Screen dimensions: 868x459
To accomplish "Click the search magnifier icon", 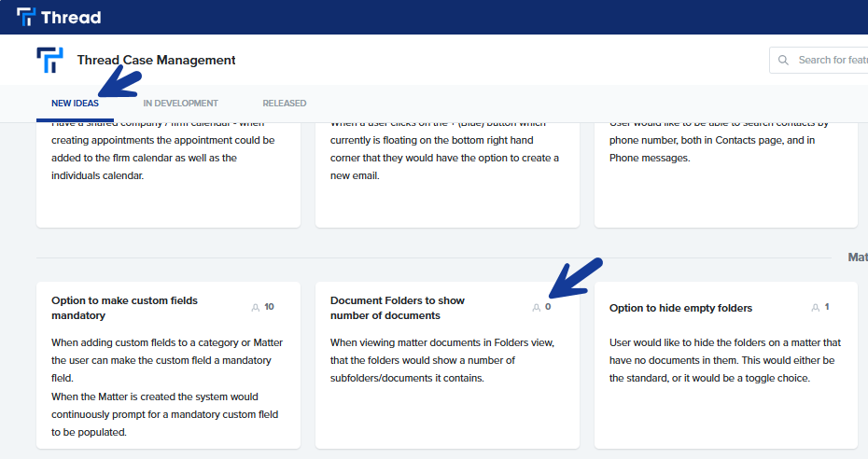I will (x=783, y=60).
